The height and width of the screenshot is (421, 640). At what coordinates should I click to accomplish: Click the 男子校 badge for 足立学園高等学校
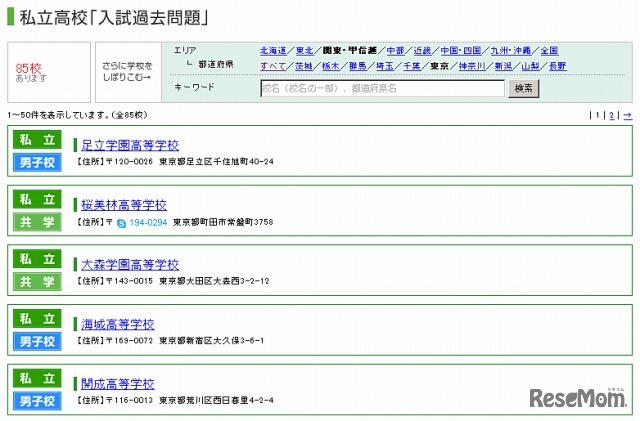[37, 163]
